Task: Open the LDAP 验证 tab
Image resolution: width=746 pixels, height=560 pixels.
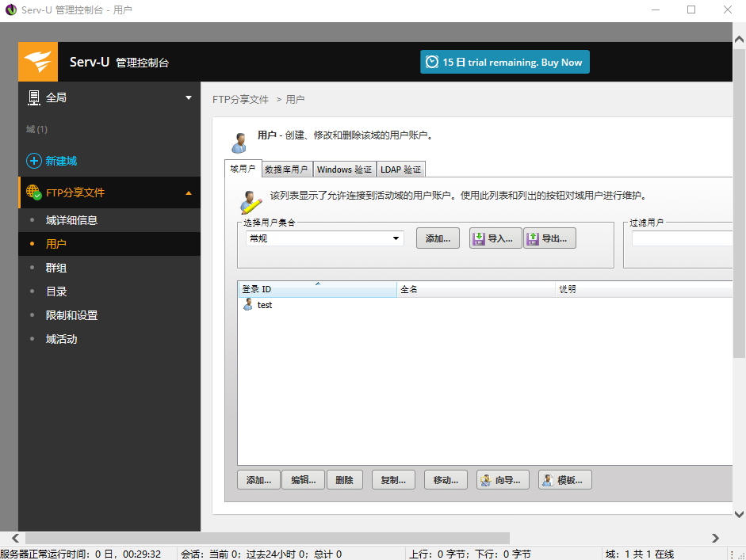Action: tap(400, 169)
